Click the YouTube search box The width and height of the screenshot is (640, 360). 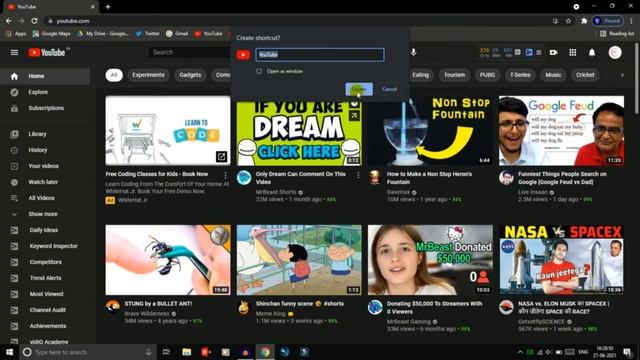(190, 52)
